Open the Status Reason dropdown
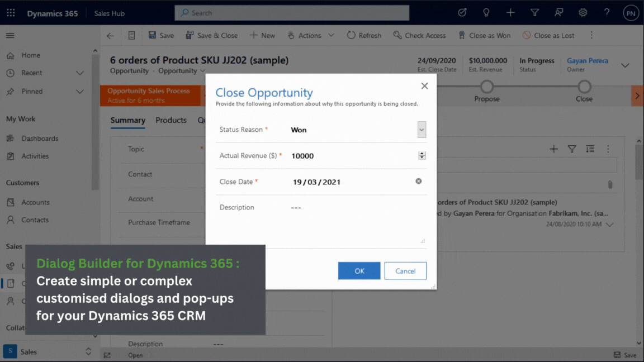644x362 pixels. [x=422, y=130]
